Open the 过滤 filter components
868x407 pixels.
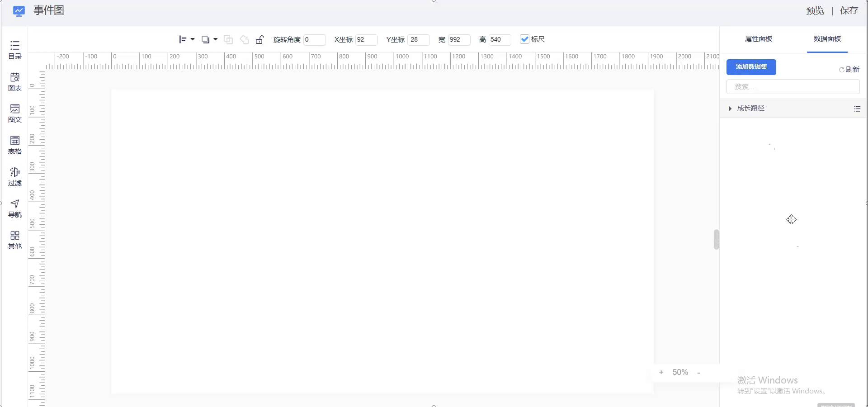(x=15, y=176)
